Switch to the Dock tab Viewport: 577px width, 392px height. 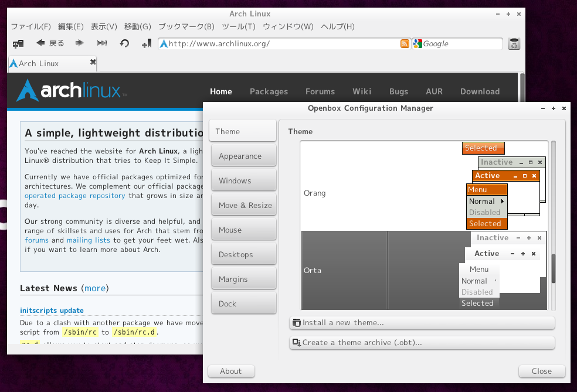(243, 304)
